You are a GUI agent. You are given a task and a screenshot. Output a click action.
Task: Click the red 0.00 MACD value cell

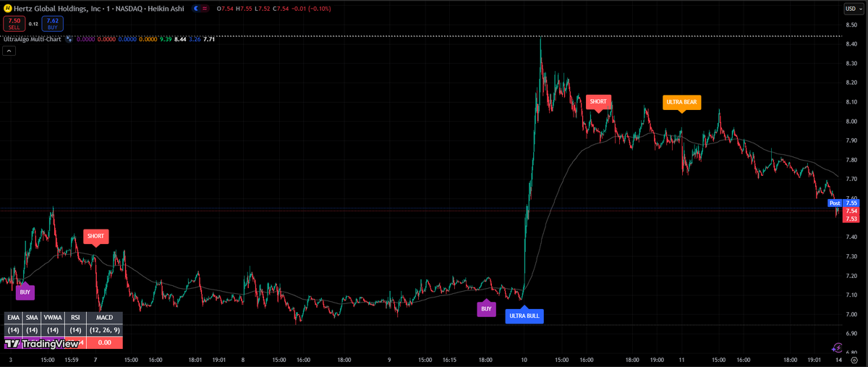104,342
